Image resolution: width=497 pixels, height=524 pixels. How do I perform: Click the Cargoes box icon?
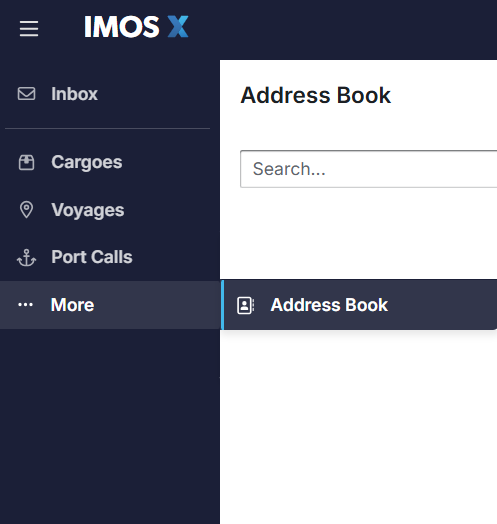[26, 162]
